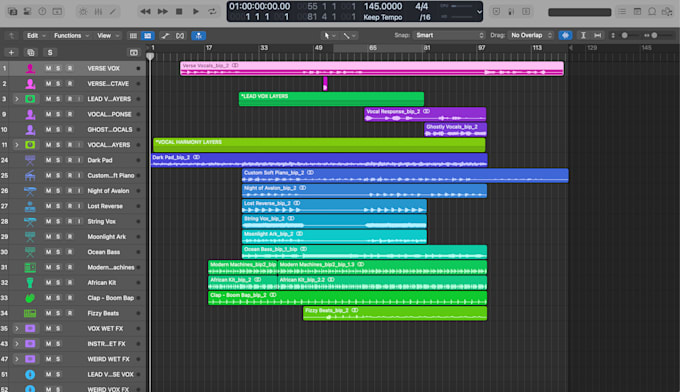Toggle the Cycle loop button
The image size is (680, 392).
(x=212, y=12)
